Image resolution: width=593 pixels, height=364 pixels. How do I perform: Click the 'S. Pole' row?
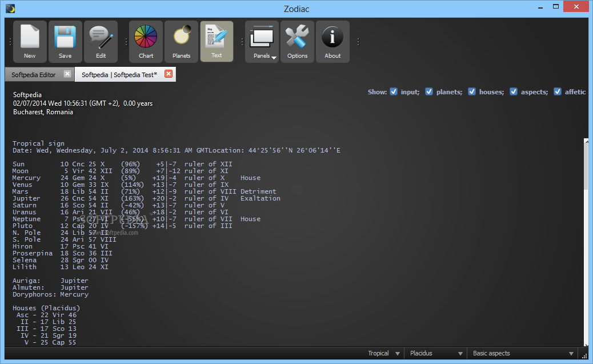[x=65, y=239]
